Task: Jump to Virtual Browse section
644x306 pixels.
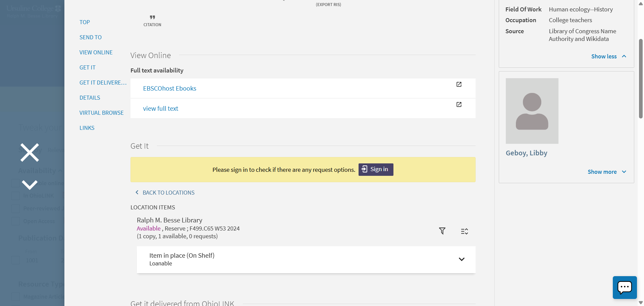Action: point(101,113)
